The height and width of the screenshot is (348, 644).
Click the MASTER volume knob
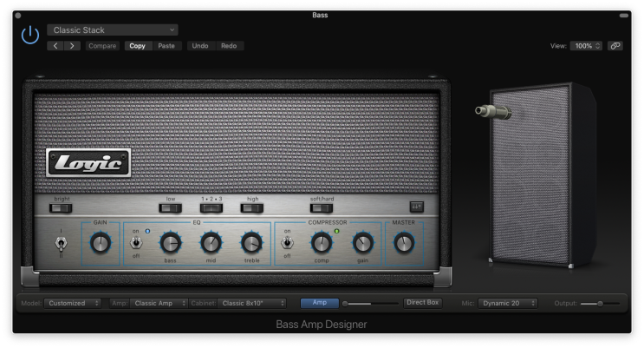pyautogui.click(x=403, y=243)
